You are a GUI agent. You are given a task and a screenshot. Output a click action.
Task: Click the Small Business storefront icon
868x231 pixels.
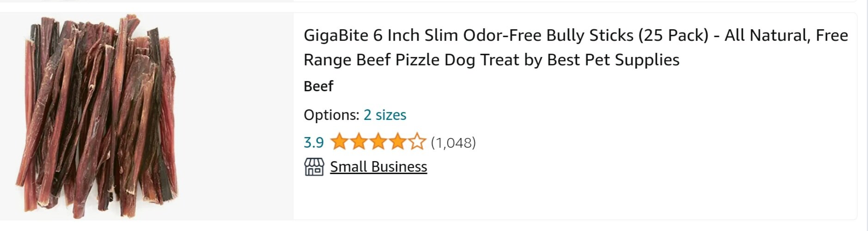point(314,167)
